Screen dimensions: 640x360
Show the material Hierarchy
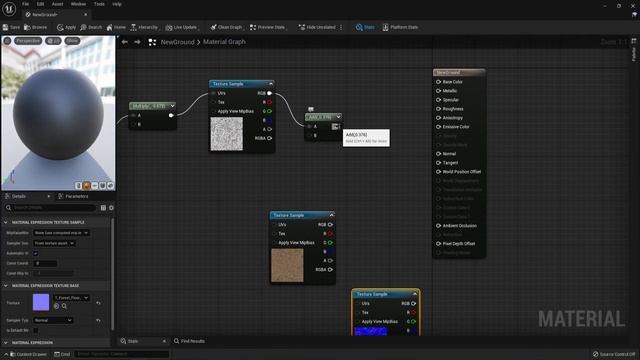pos(144,27)
